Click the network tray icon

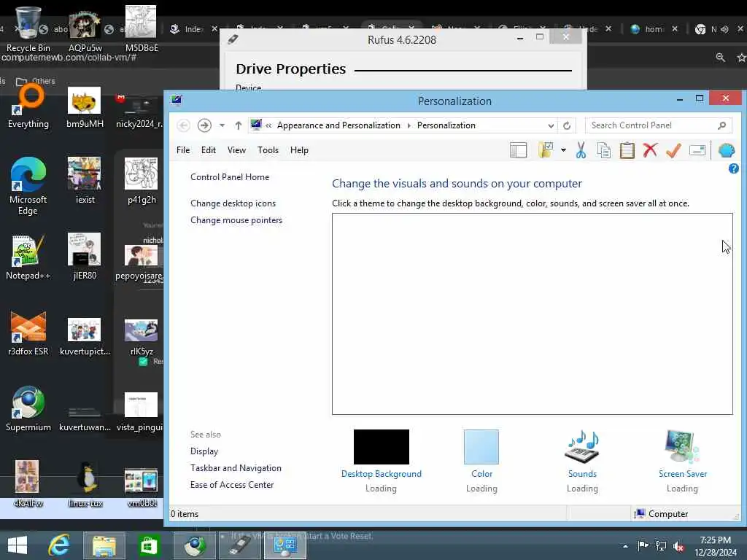coord(661,546)
